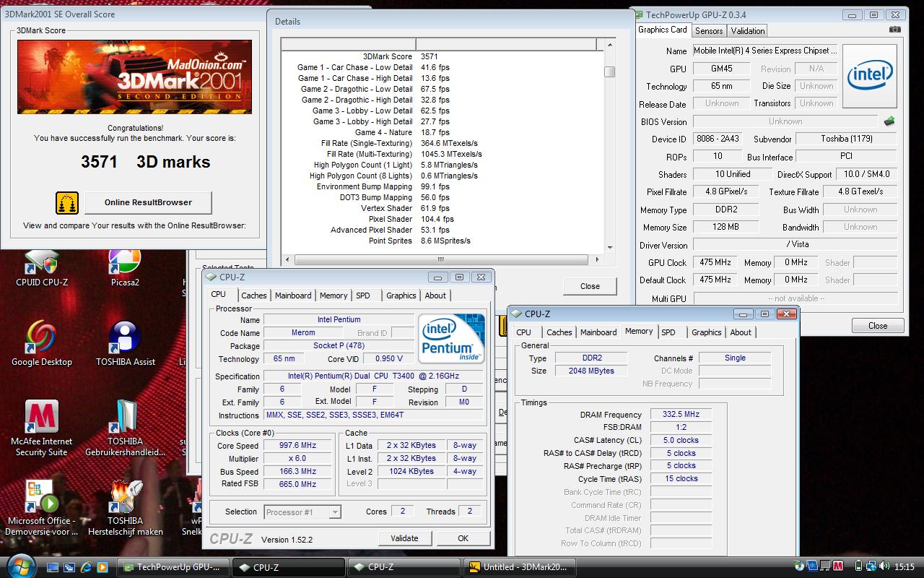This screenshot has width=924, height=578.
Task: Click the GPU-Z screenshot camera icon
Action: pos(895,30)
